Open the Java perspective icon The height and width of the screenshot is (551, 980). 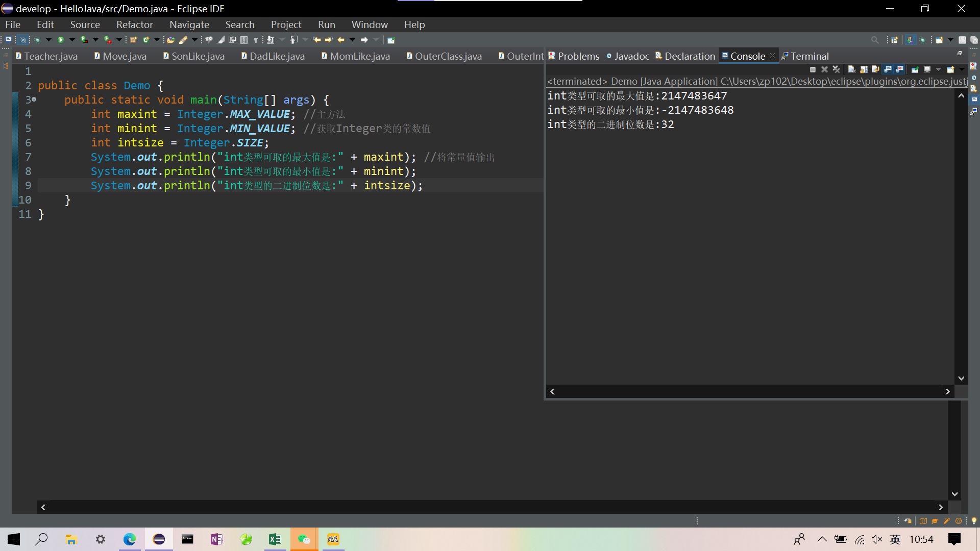(910, 40)
